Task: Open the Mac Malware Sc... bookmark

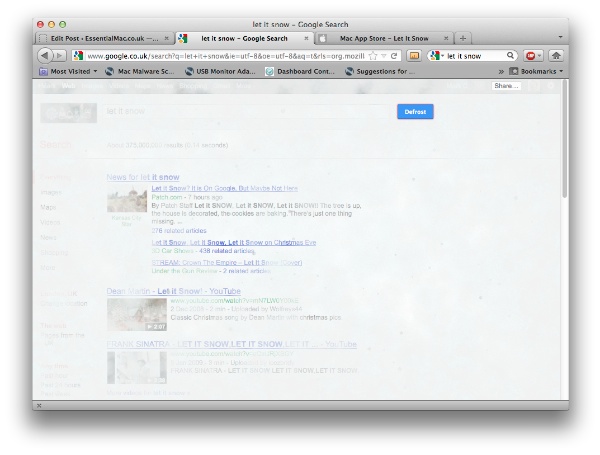Action: tap(140, 71)
